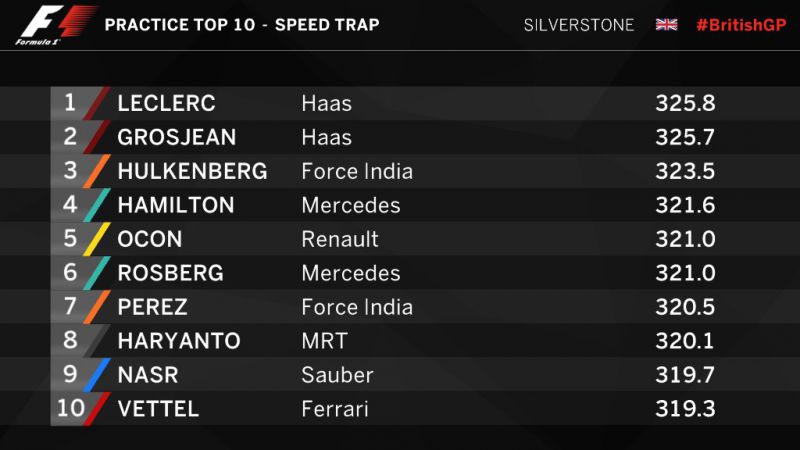
Task: Click Hamilton's 321.6 speed value
Action: (685, 205)
